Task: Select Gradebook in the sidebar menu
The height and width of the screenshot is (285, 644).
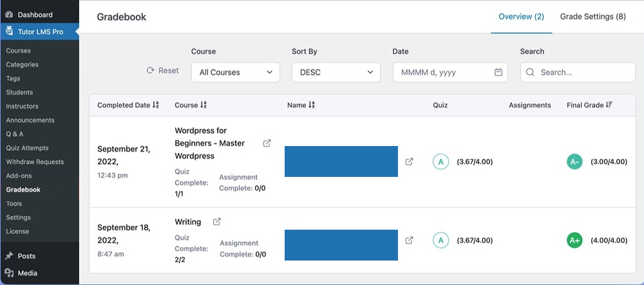Action: [x=23, y=189]
